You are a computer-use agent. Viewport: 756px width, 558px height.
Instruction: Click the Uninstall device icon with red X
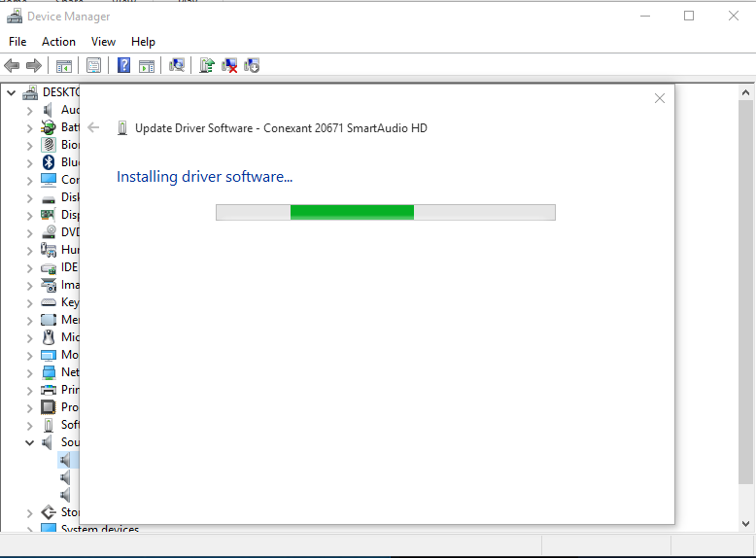click(229, 65)
